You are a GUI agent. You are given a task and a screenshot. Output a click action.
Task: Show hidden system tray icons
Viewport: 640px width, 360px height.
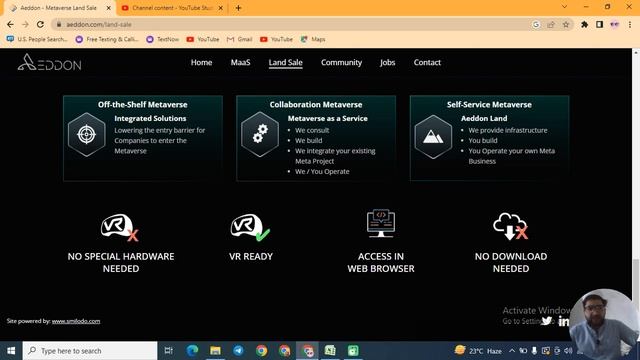[512, 351]
